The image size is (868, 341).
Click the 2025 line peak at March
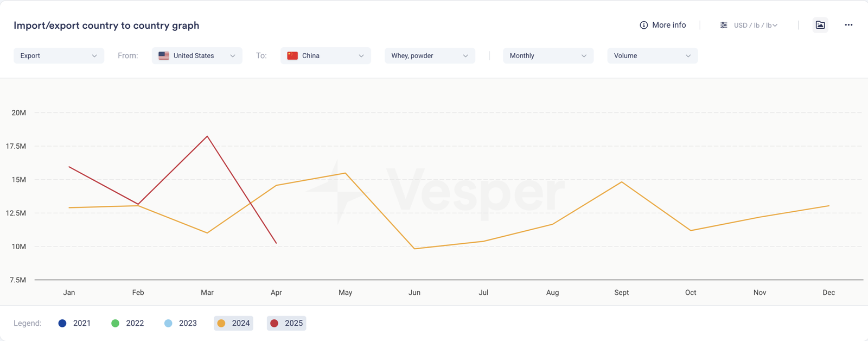(207, 136)
